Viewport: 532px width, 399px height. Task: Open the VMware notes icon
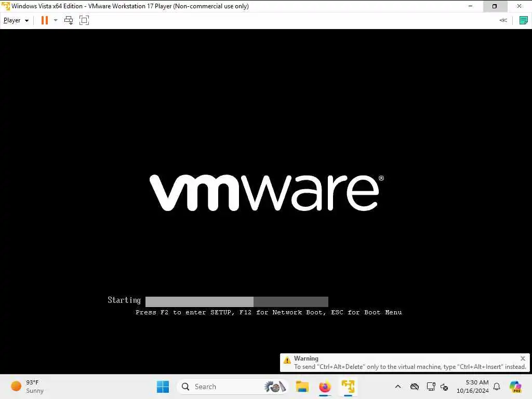pos(524,20)
